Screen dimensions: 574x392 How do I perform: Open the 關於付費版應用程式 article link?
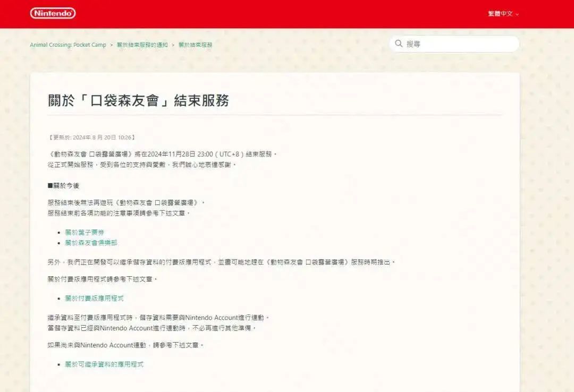tap(95, 298)
